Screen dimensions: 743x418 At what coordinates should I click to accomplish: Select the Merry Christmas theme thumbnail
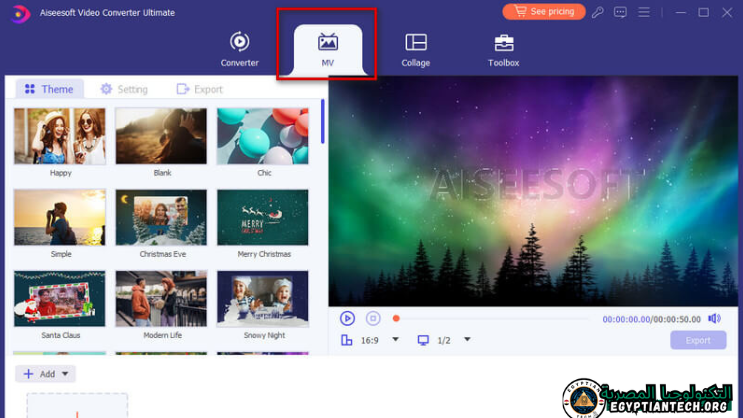point(262,217)
